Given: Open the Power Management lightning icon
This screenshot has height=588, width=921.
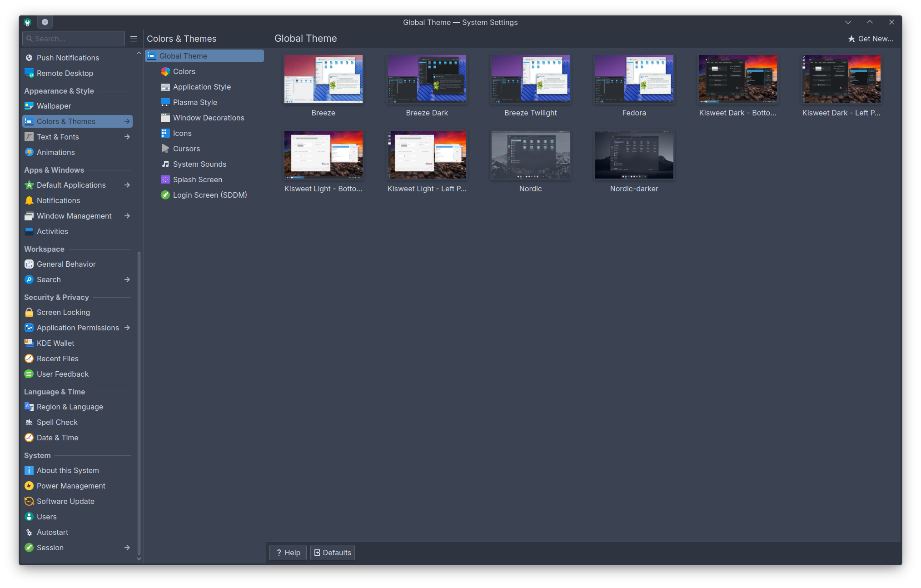Looking at the screenshot, I should click(29, 486).
